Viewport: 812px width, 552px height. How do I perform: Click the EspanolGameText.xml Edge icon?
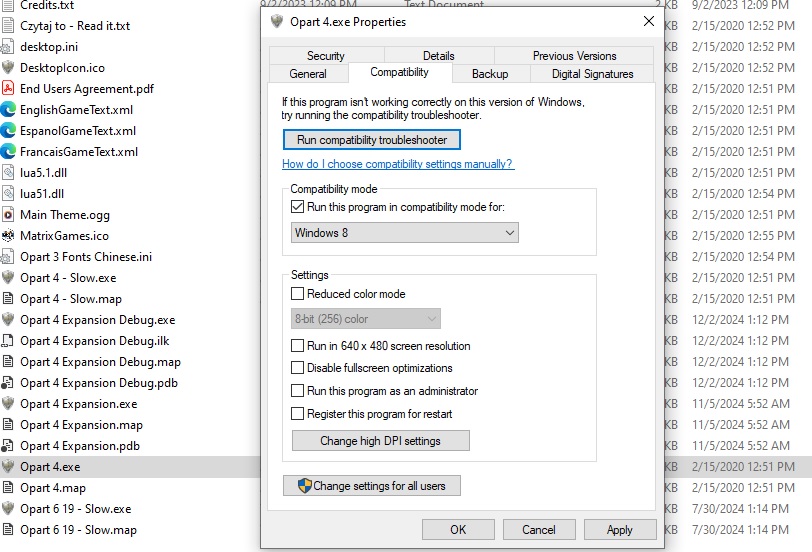tap(8, 130)
